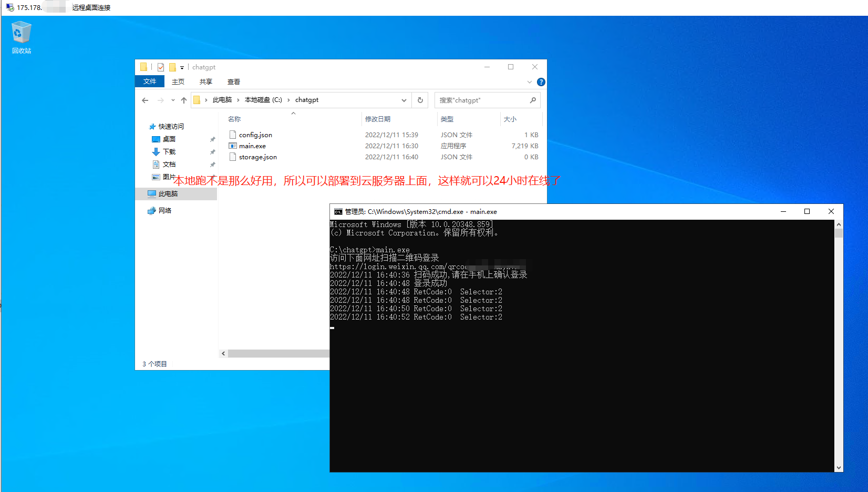
Task: Select 快速访问 in the navigation pane
Action: coord(171,127)
